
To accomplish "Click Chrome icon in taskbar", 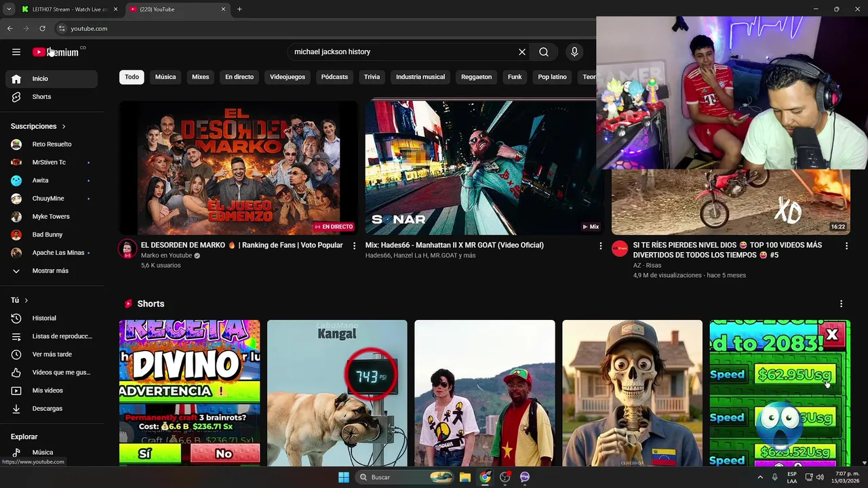I will coord(485,477).
